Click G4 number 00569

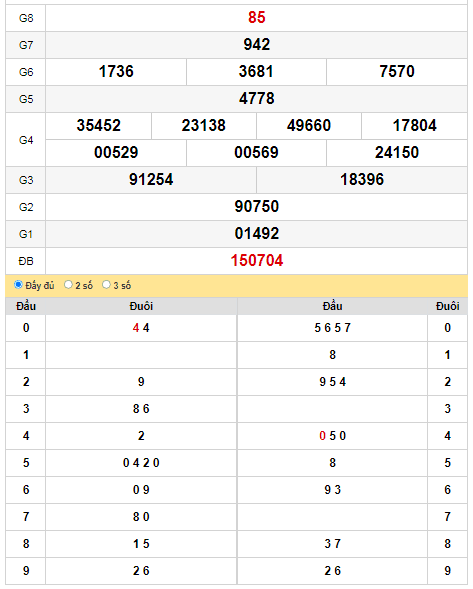pos(256,153)
